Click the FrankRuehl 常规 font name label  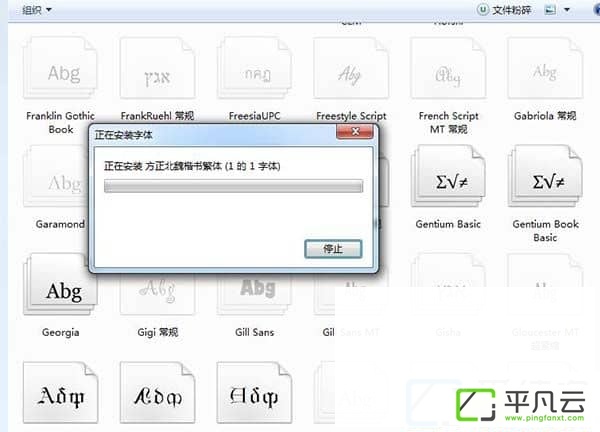(x=157, y=116)
